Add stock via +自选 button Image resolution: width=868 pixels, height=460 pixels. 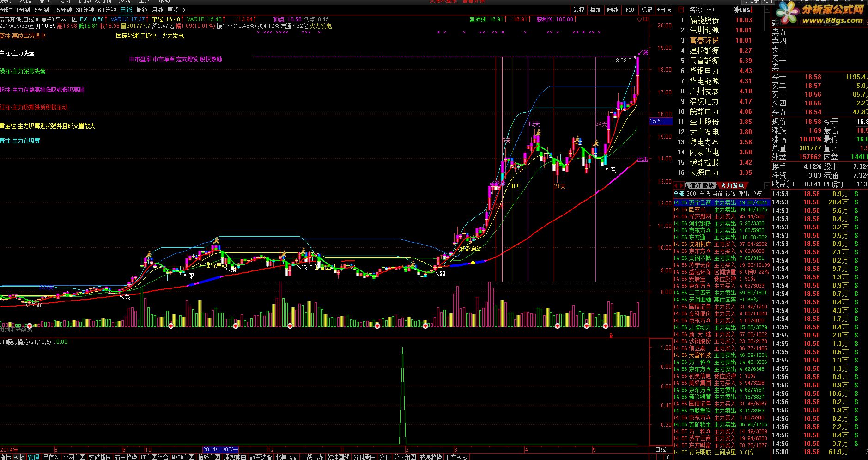point(663,10)
